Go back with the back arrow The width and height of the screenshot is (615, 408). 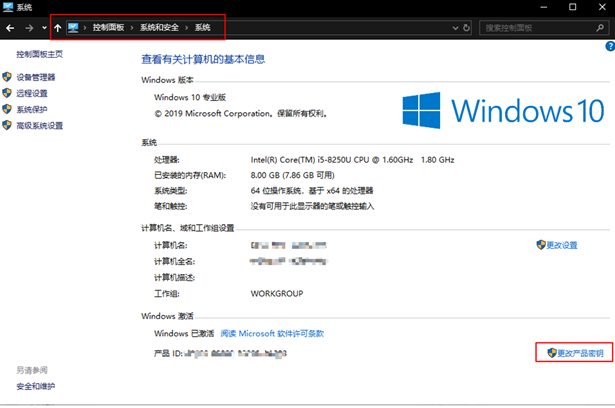(10, 28)
